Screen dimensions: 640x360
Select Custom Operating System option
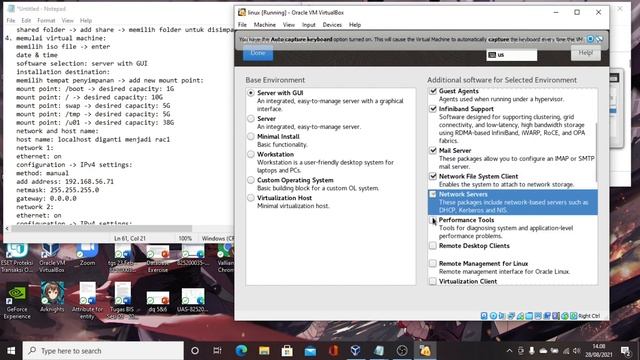251,180
